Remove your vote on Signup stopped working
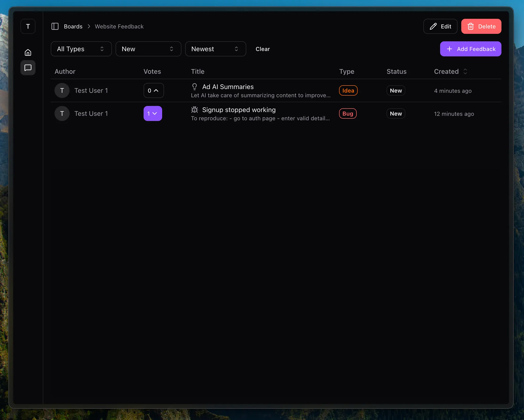 point(153,113)
